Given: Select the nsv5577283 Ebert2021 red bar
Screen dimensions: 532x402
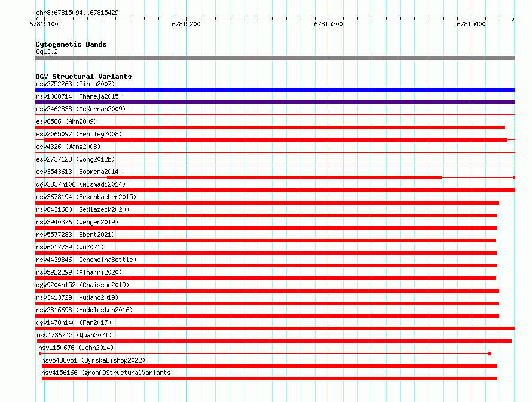Looking at the screenshot, I should click(x=265, y=240).
